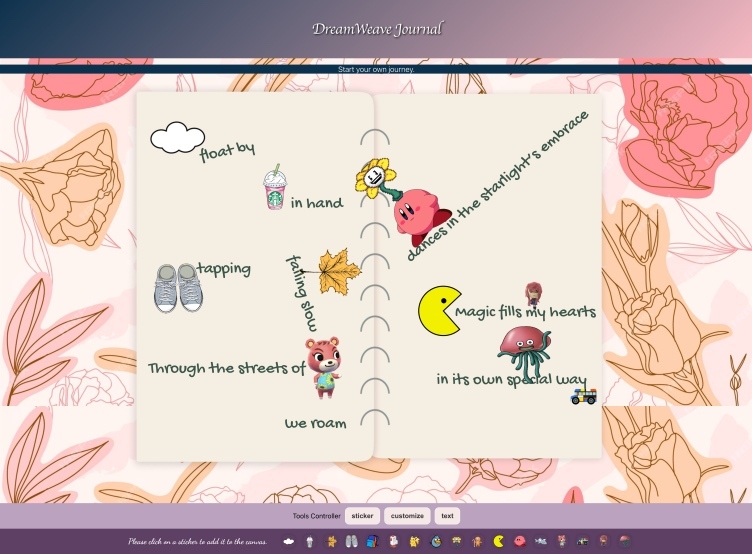This screenshot has height=554, width=752.
Task: Pick the red-haired girl sticker in sticker bar
Action: pos(603,542)
